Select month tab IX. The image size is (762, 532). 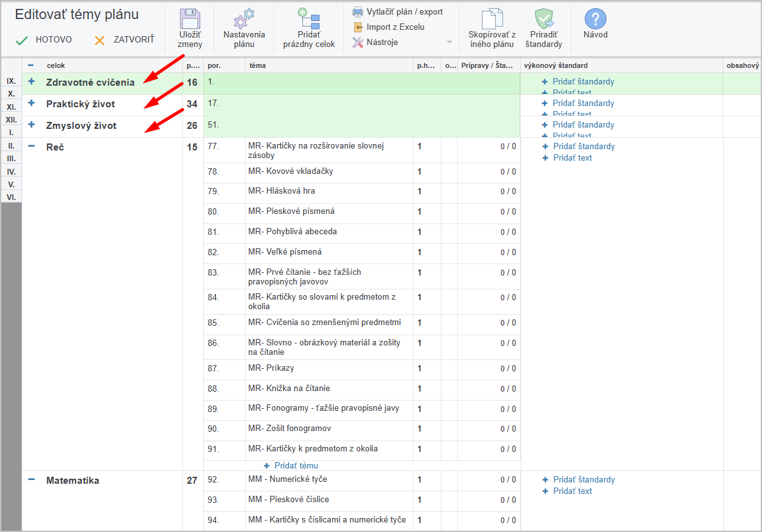pos(11,81)
